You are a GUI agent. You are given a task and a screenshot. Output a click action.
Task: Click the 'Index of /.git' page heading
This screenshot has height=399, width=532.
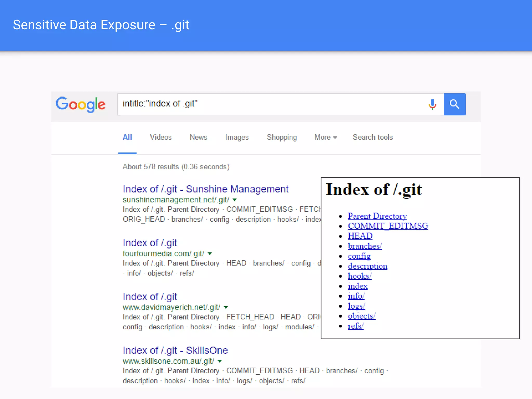(374, 190)
